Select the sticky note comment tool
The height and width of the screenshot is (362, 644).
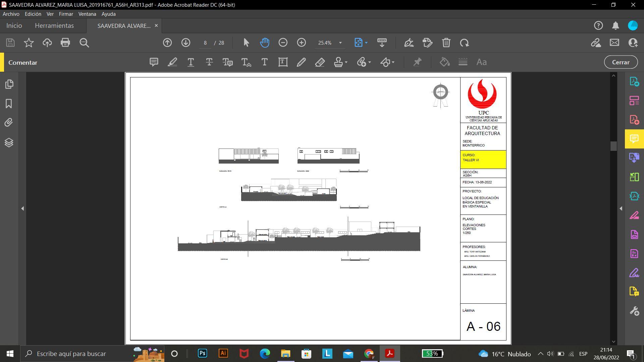point(154,62)
